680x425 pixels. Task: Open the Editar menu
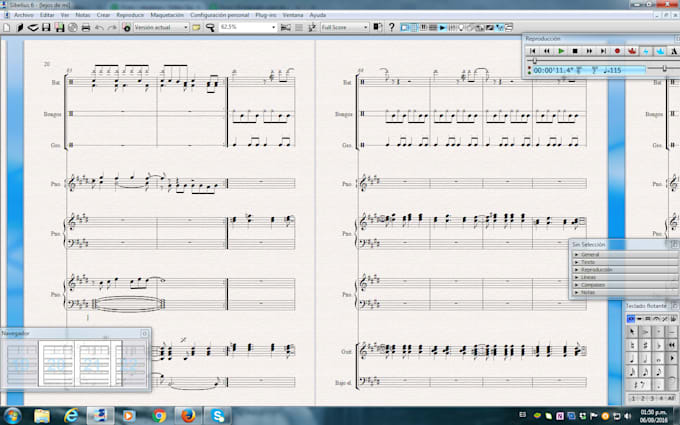click(x=47, y=15)
